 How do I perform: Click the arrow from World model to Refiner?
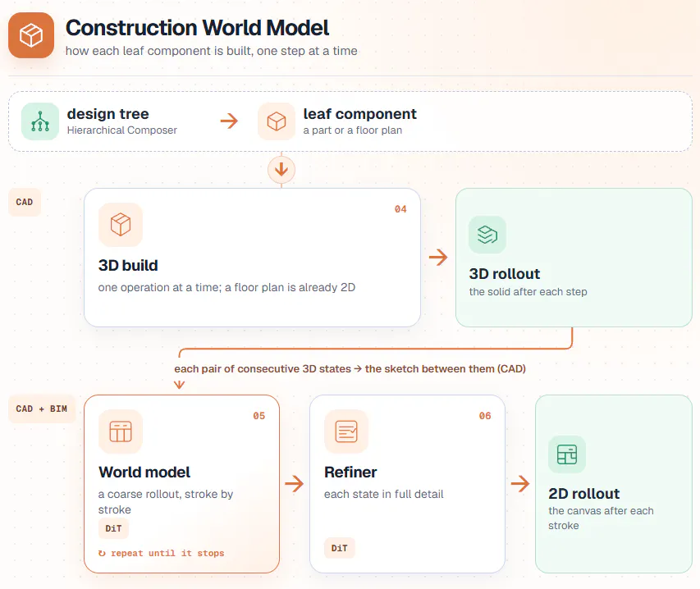[294, 483]
